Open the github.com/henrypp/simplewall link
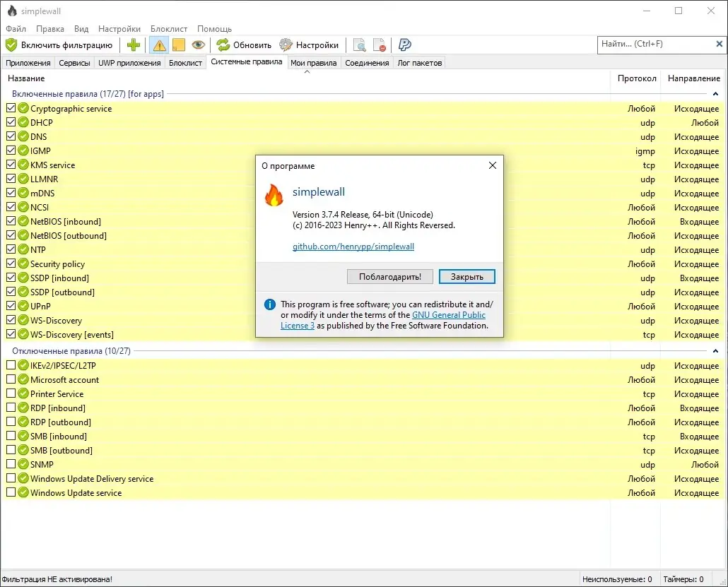The width and height of the screenshot is (728, 587). pos(353,247)
